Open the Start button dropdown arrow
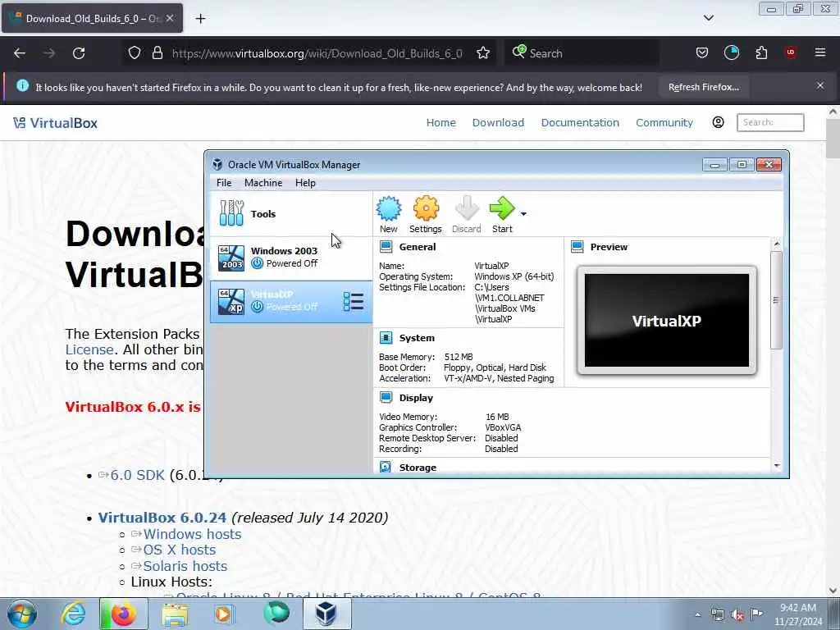 pyautogui.click(x=523, y=214)
